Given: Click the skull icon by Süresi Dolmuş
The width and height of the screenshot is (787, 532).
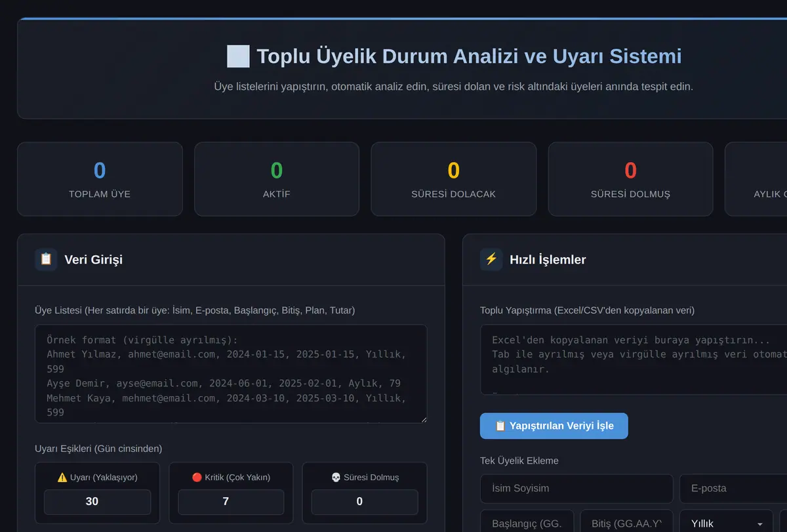Looking at the screenshot, I should tap(336, 478).
